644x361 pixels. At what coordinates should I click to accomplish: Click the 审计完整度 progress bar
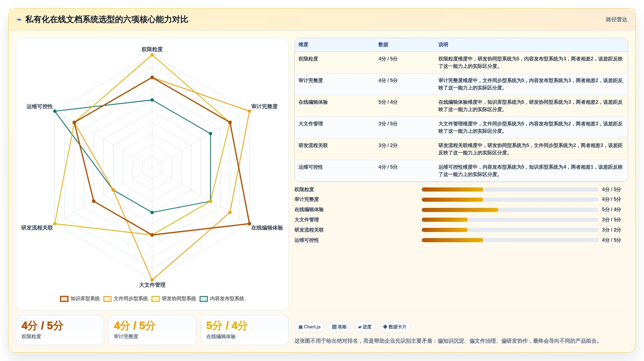click(x=510, y=200)
